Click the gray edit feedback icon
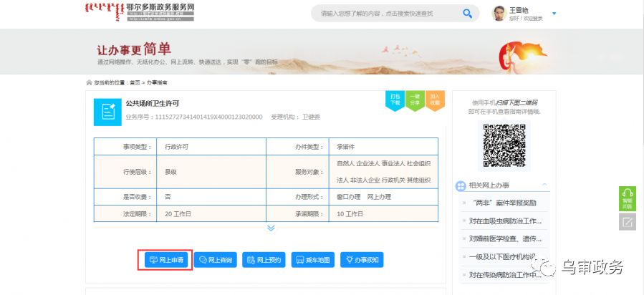 tap(627, 222)
